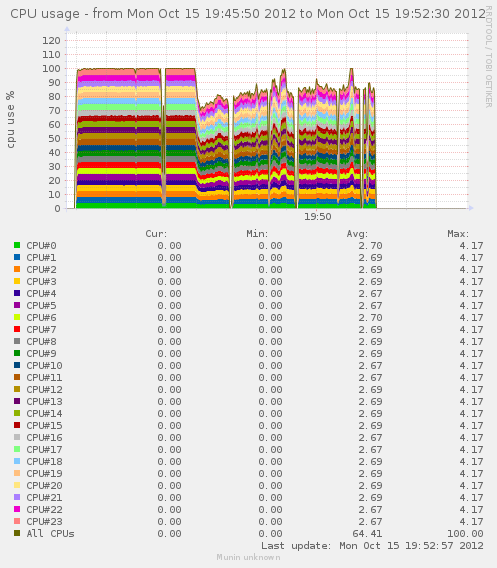Click the blue CPU#1 legend swatch
Screen dimensions: 497x568
pos(17,257)
